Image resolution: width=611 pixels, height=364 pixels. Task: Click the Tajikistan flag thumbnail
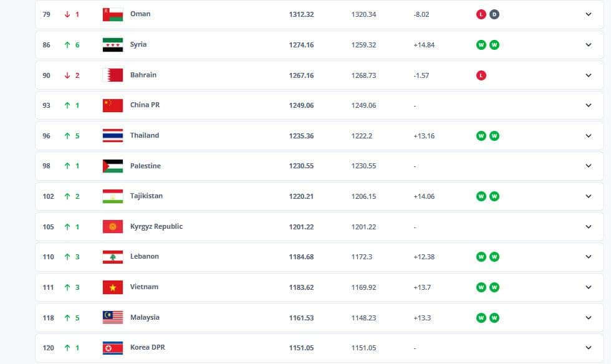click(113, 196)
